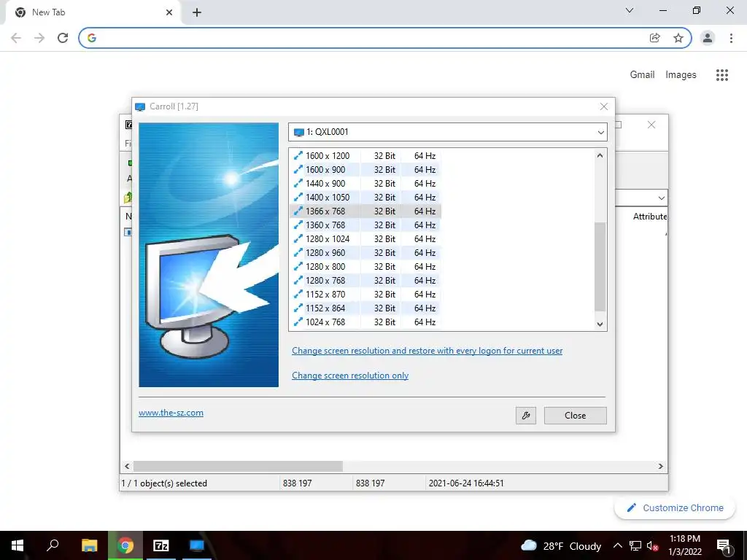Click the resize icon beside 1600 x 1200
Viewport: 747px width, 560px height.
(x=298, y=156)
